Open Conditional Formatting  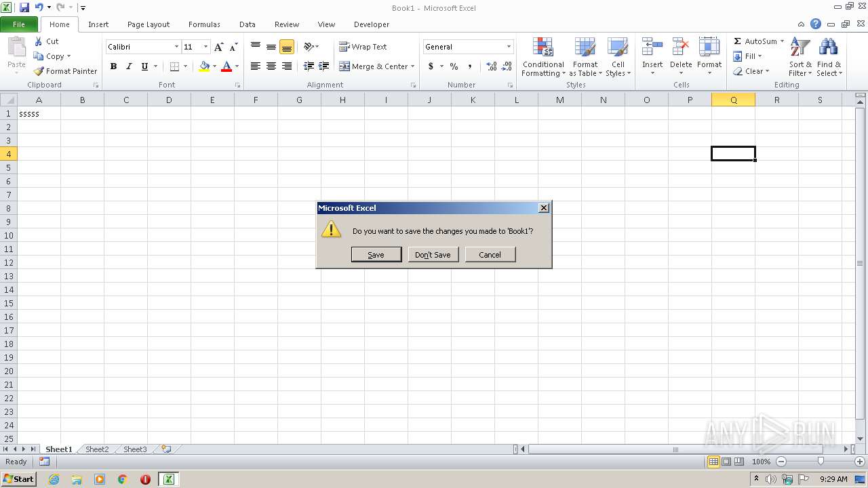coord(543,57)
